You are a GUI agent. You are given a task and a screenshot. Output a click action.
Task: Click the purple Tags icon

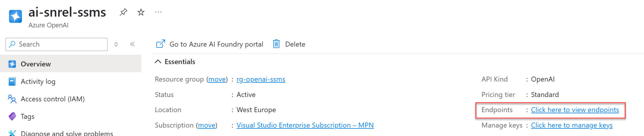click(x=12, y=116)
